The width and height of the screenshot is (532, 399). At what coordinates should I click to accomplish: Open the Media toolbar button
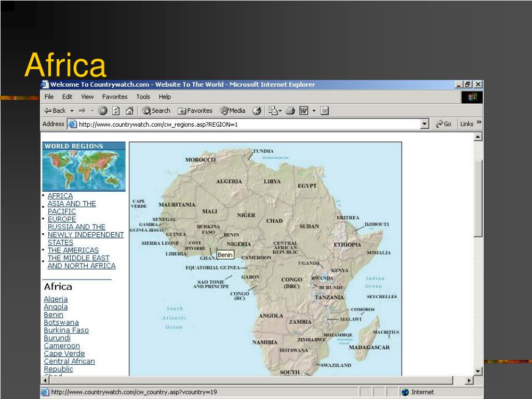[x=232, y=111]
